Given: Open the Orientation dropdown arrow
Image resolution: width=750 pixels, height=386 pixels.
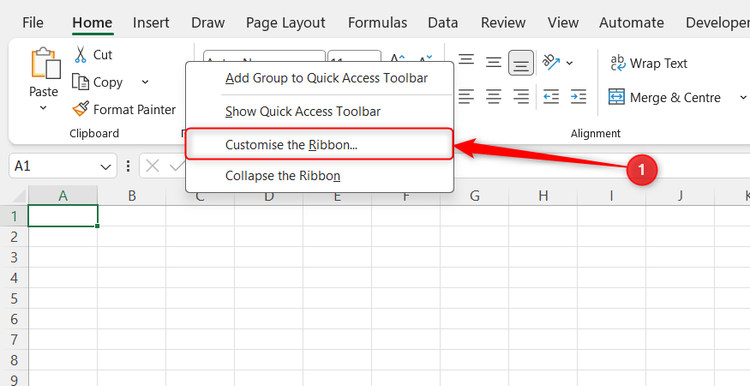Looking at the screenshot, I should tap(570, 63).
